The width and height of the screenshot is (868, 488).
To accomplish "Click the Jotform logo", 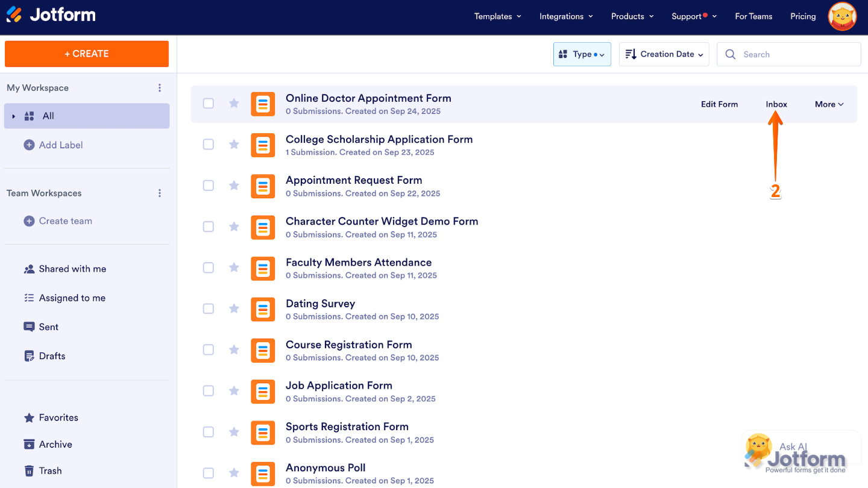I will click(51, 16).
